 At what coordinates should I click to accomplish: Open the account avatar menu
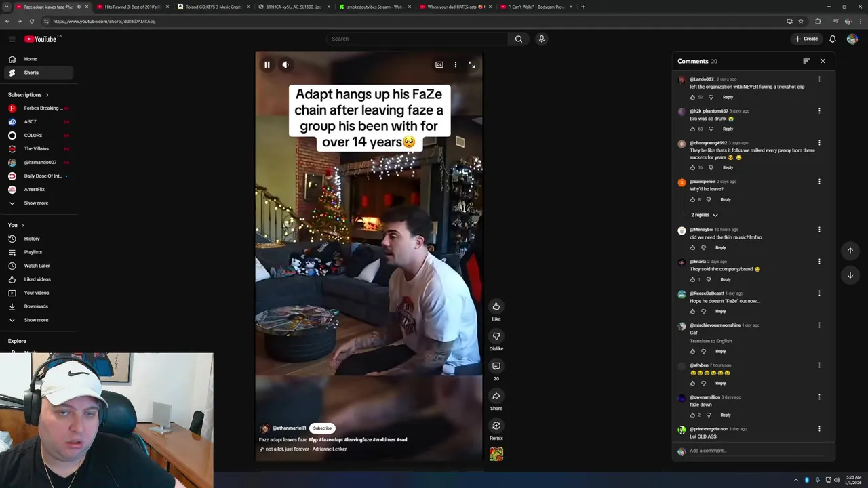(x=852, y=39)
